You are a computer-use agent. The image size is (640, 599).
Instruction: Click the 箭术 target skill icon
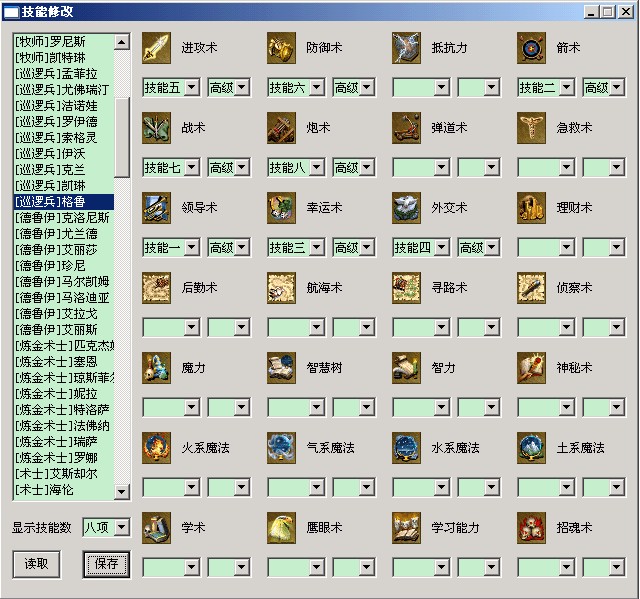(x=531, y=48)
